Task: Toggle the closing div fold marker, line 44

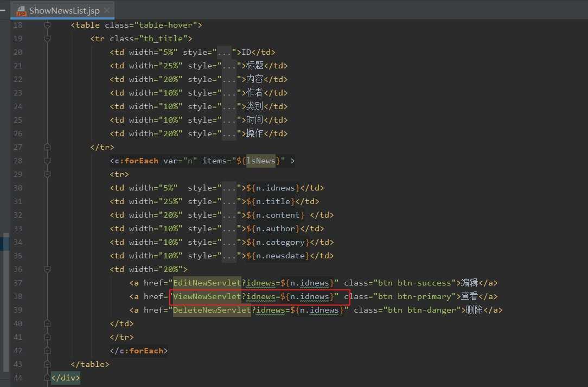Action: 47,377
